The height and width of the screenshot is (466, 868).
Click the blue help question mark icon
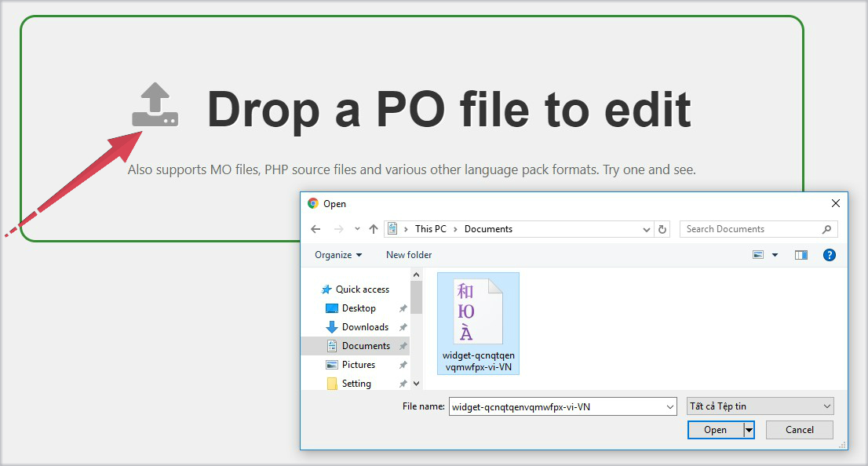829,255
